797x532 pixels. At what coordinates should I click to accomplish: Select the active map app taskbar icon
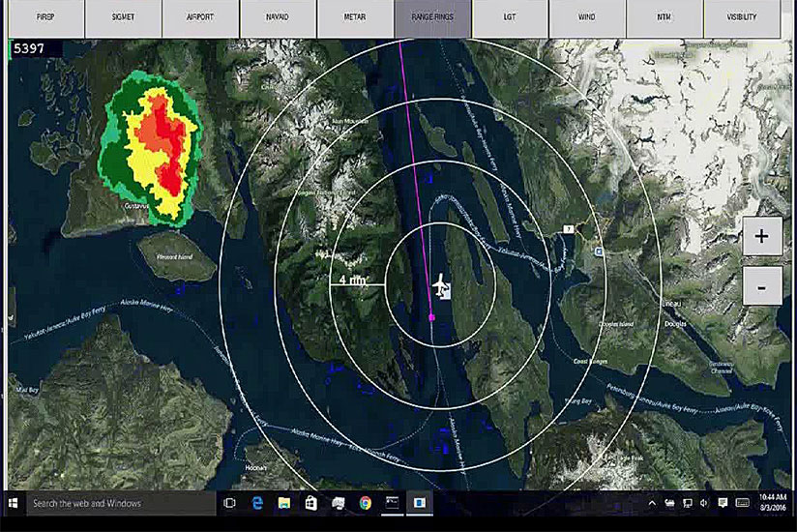tap(420, 503)
